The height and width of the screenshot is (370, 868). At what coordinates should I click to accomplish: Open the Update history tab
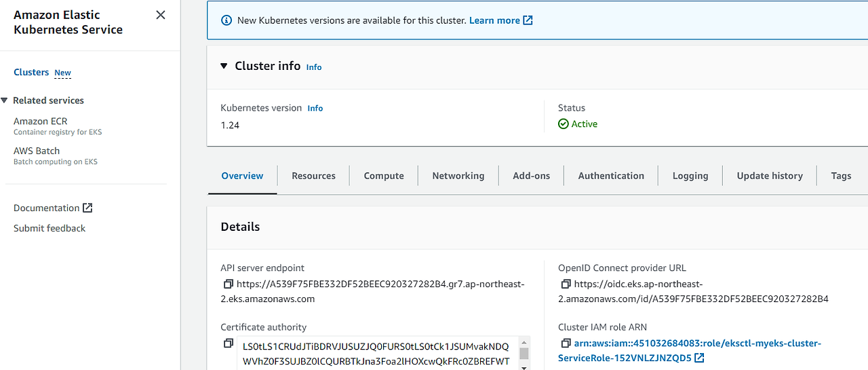[770, 176]
